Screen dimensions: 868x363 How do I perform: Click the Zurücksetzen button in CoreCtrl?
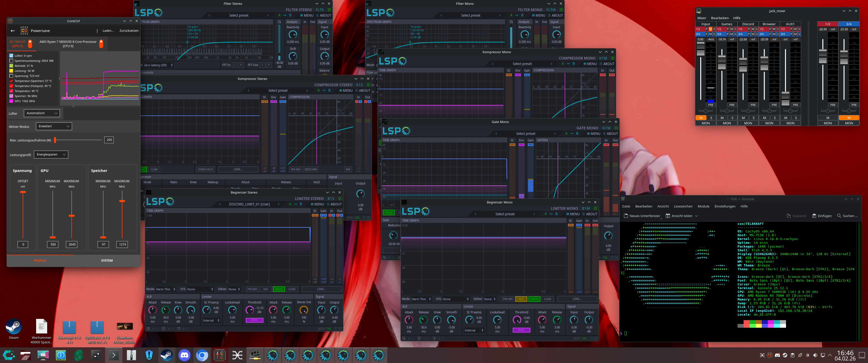click(129, 31)
